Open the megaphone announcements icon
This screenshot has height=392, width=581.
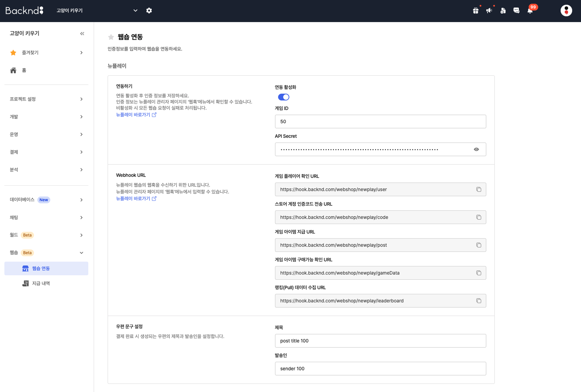click(x=489, y=11)
